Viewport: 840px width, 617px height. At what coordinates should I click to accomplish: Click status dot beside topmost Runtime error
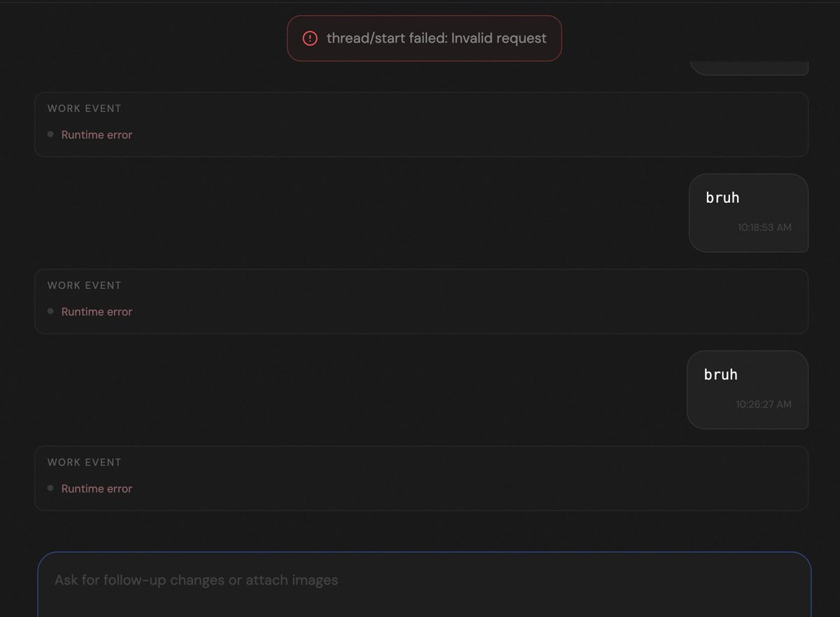pos(50,134)
